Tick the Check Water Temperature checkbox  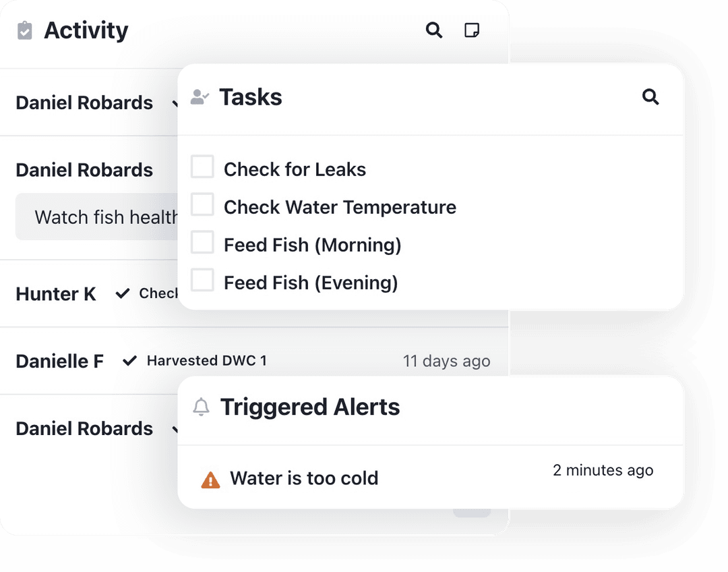pyautogui.click(x=202, y=204)
